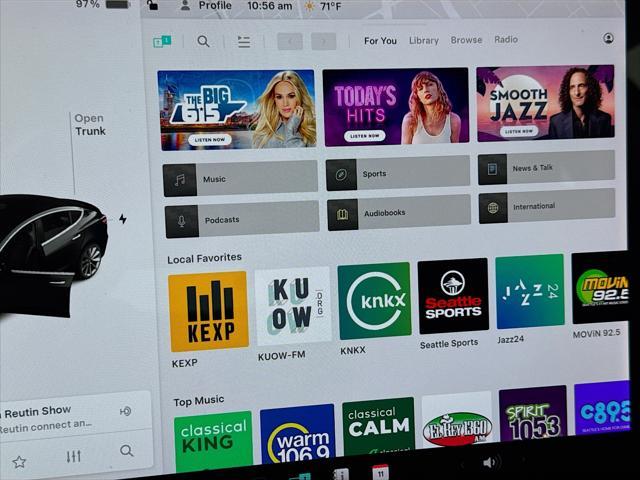Play the Warm 106.9 station tile
The image size is (640, 480).
(298, 434)
